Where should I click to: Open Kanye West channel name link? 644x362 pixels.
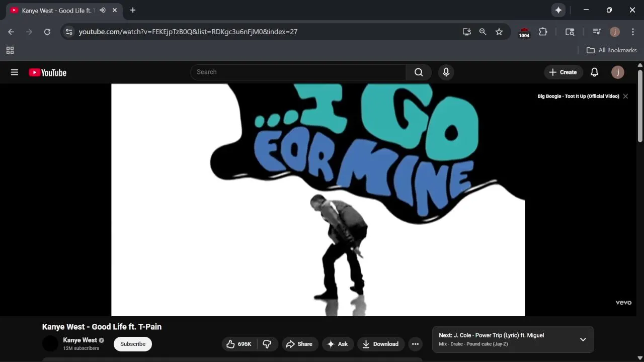point(80,340)
